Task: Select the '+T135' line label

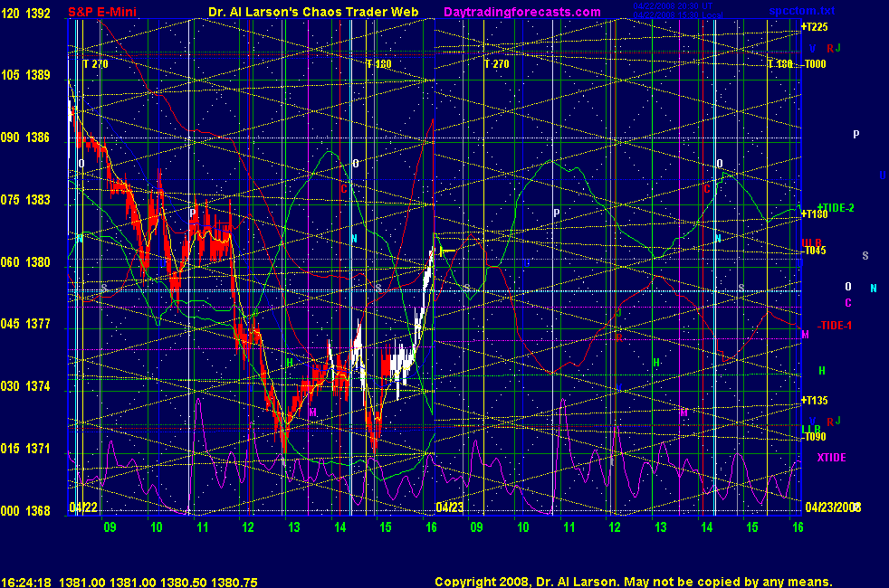Action: click(814, 401)
